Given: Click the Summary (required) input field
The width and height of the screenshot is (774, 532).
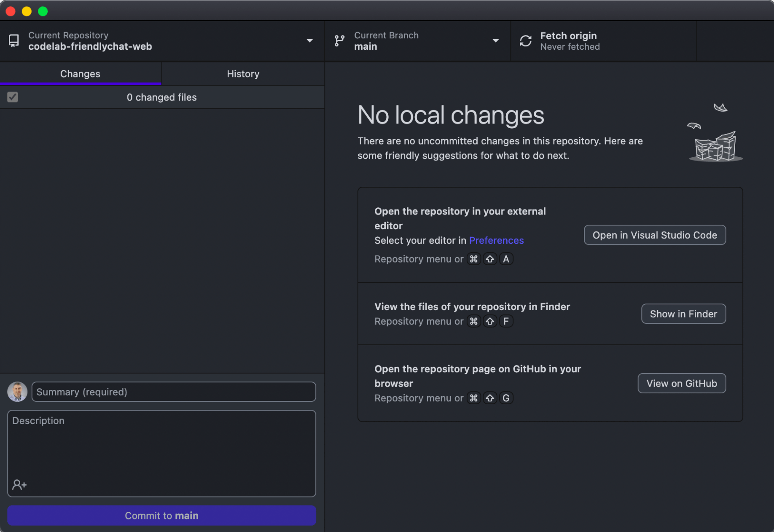Looking at the screenshot, I should point(174,392).
